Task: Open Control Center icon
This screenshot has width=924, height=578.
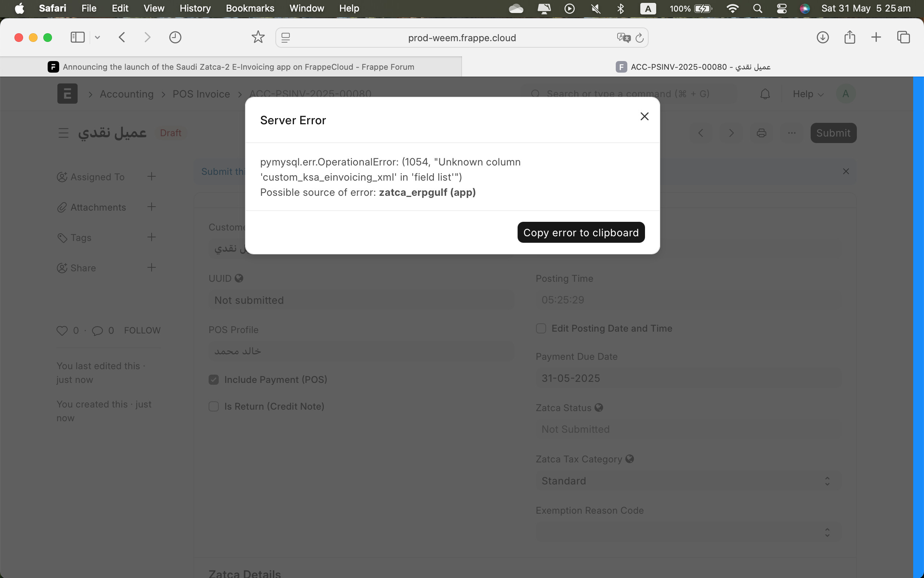Action: click(x=781, y=8)
